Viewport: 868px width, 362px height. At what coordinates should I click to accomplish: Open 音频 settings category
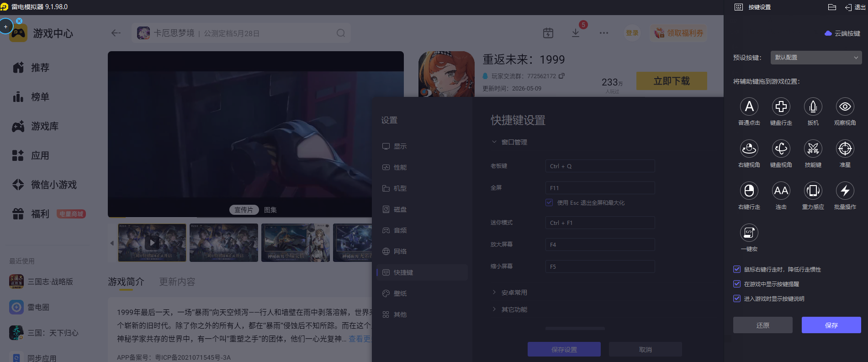422,230
